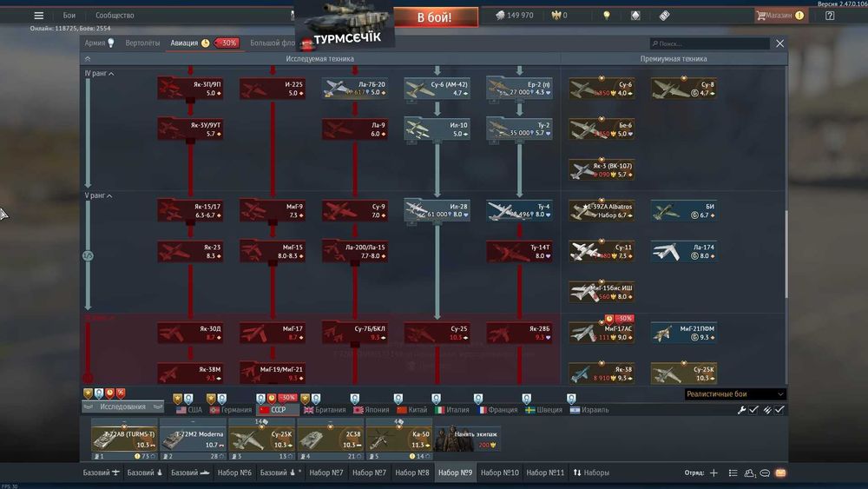
Task: Select premium Як-38 card
Action: [x=602, y=373]
